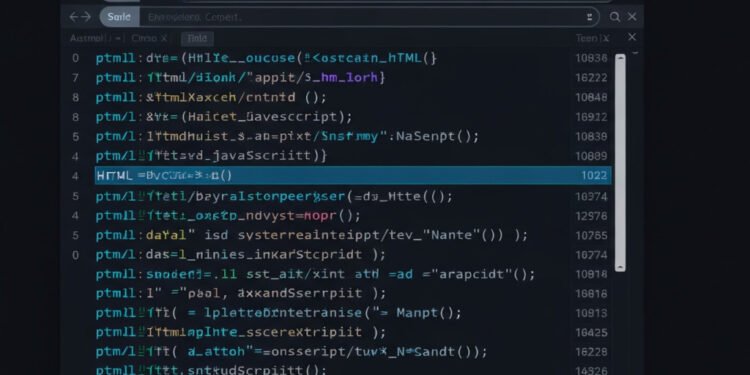
Task: Click the value 12976 in the right column
Action: coord(591,216)
